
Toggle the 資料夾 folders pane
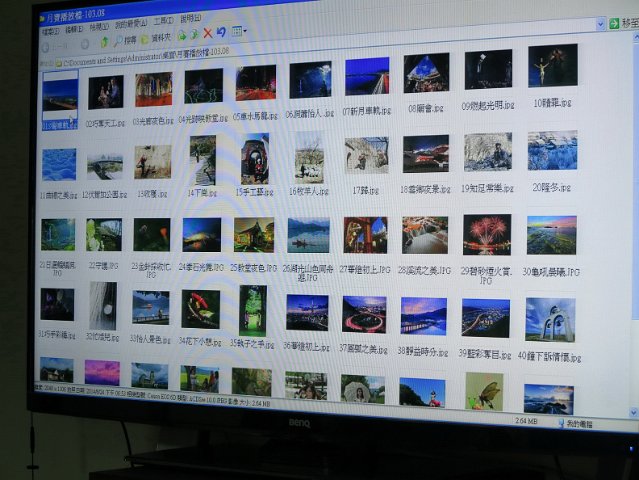click(156, 38)
